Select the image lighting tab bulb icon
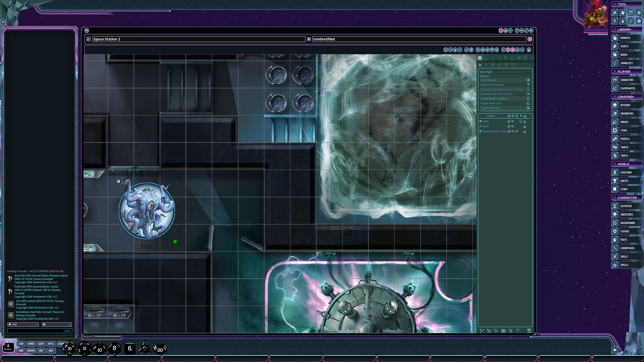Viewport: 644px width, 362px height. coord(512,58)
